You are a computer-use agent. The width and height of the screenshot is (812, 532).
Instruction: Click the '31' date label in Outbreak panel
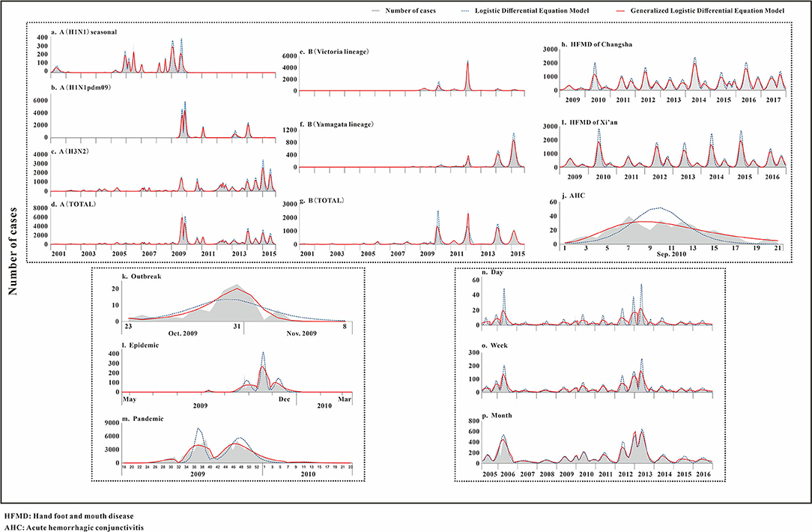pos(237,327)
